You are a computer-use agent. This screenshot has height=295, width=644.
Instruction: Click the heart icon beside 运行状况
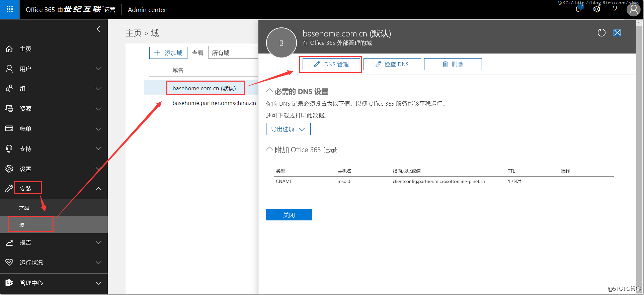click(9, 263)
